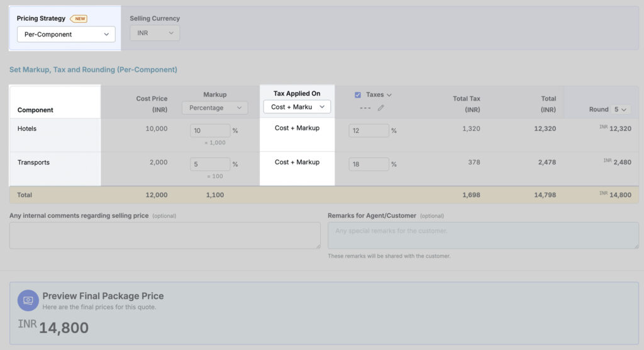The width and height of the screenshot is (644, 350).
Task: Click Transports total tax 378
Action: pos(474,162)
